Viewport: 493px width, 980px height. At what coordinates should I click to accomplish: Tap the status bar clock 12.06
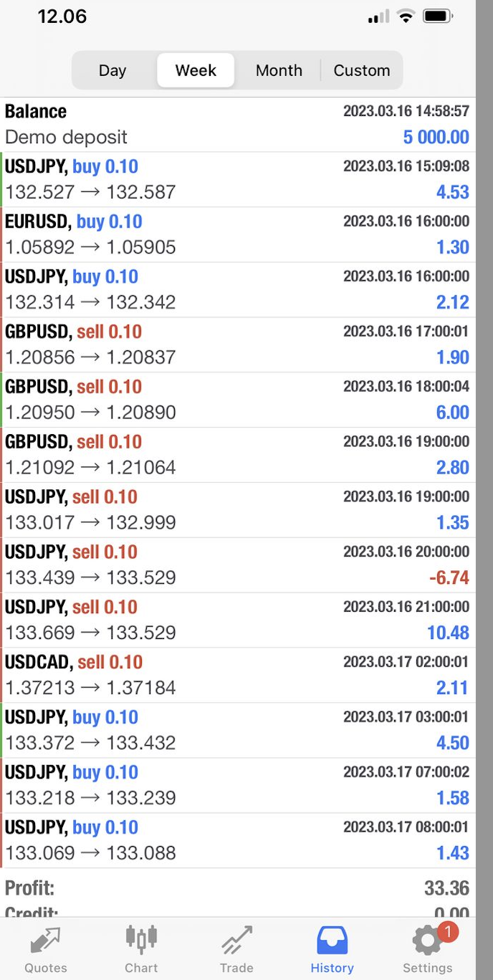62,16
